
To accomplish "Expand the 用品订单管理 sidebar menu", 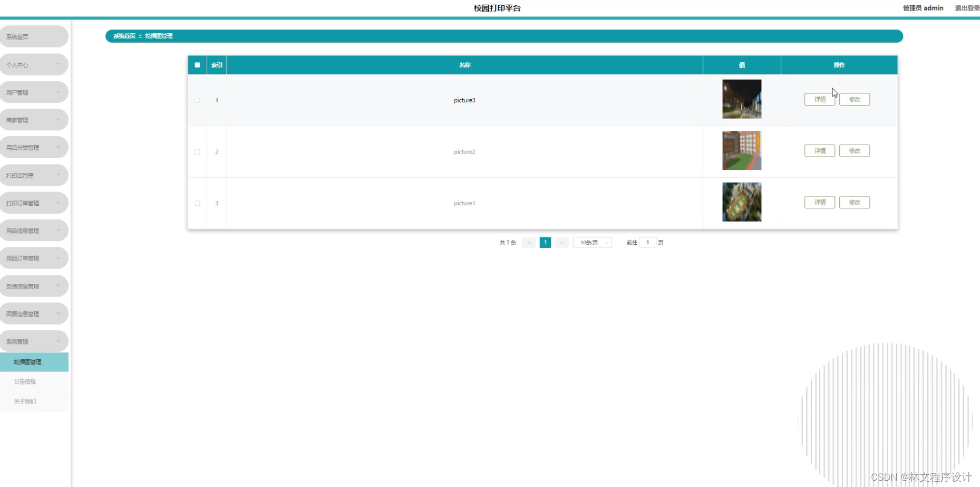I will pos(34,259).
